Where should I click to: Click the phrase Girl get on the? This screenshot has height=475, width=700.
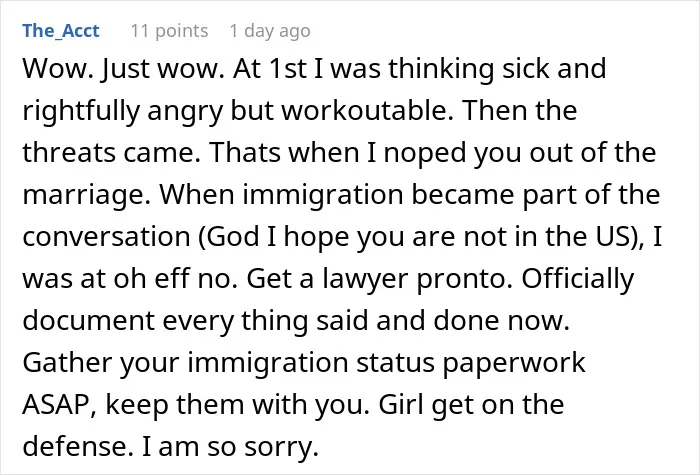[x=471, y=404]
